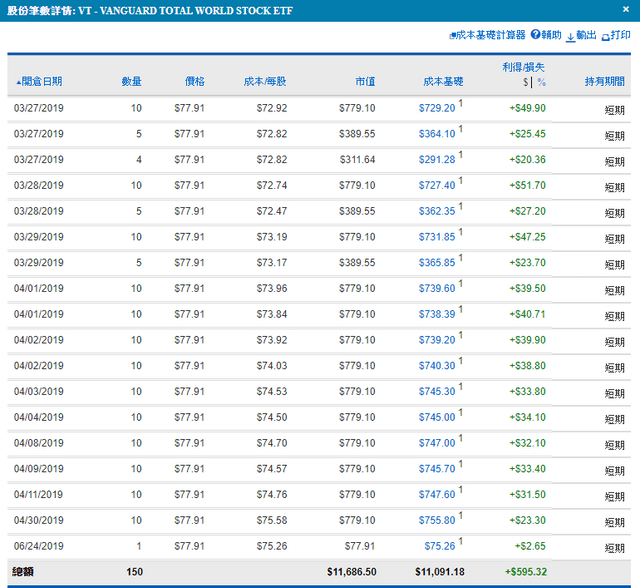The height and width of the screenshot is (588, 640).
Task: Switch gain/loss display to percent (%)
Action: click(541, 82)
